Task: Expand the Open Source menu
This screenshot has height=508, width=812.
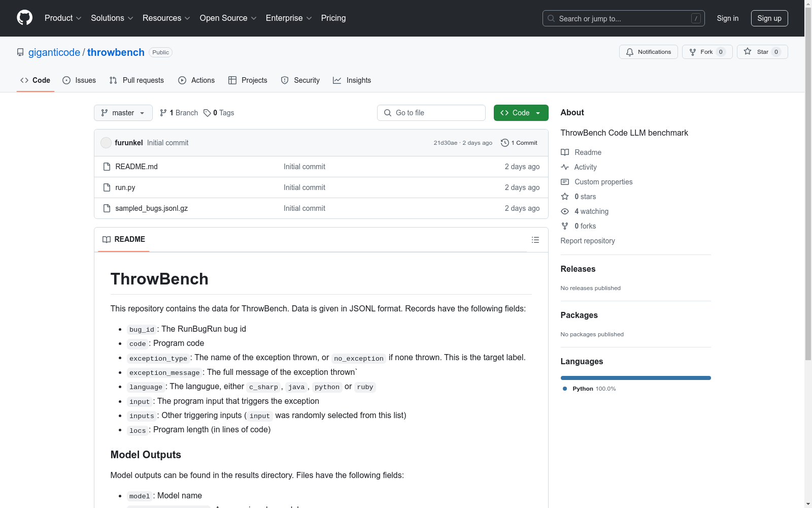Action: [x=228, y=18]
